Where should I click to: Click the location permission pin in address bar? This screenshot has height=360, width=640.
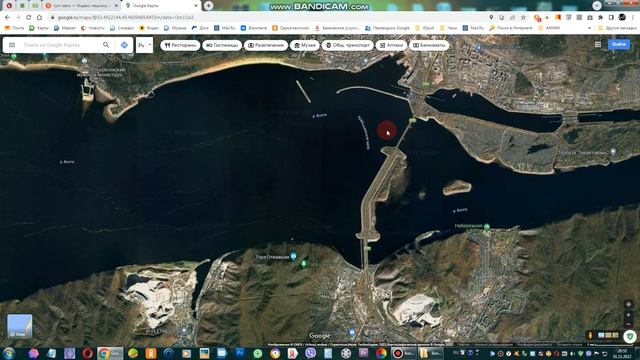click(x=491, y=18)
